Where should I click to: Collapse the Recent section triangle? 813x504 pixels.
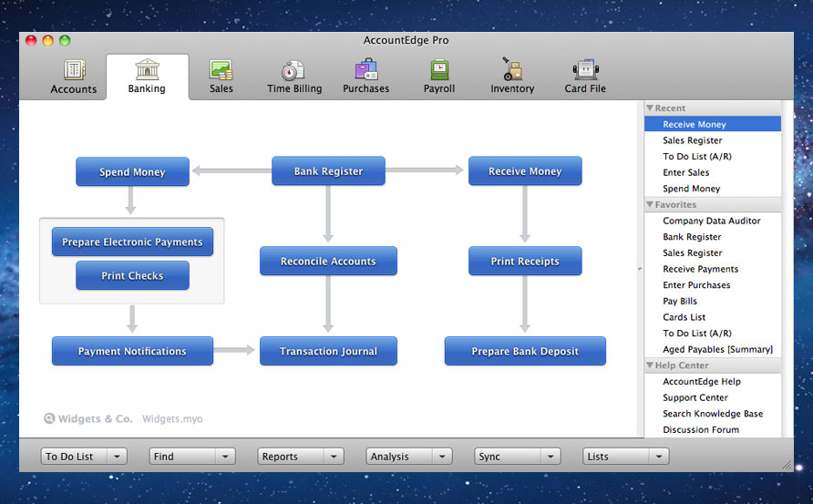tap(649, 108)
